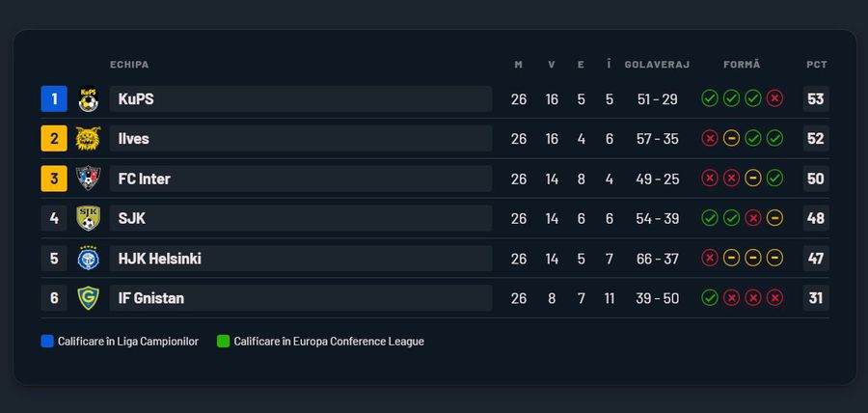Click the GOLAVERAJ column header
868x413 pixels.
click(x=657, y=65)
